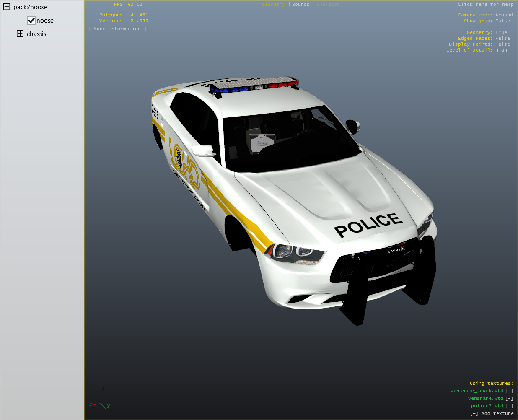Uncheck the noose model checkbox

(31, 20)
